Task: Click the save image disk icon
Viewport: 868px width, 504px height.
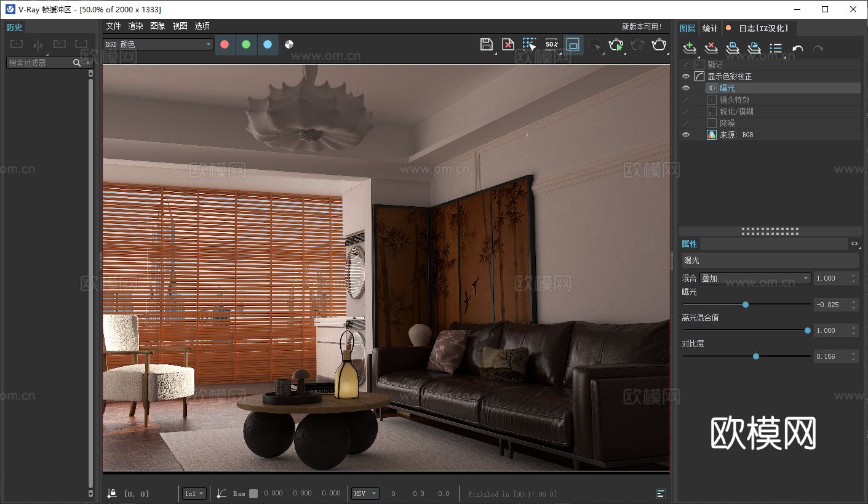Action: [x=486, y=44]
